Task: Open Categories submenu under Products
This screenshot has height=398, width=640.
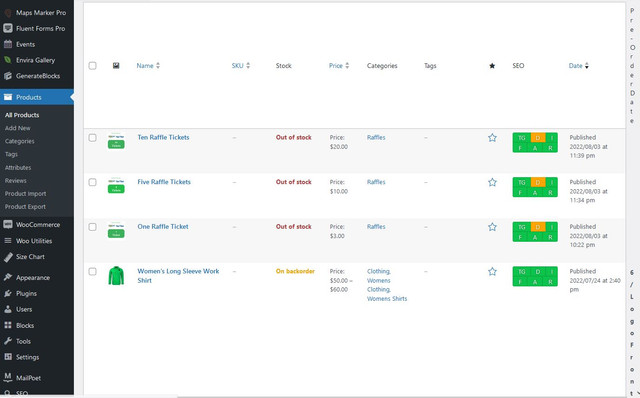Action: [x=20, y=141]
